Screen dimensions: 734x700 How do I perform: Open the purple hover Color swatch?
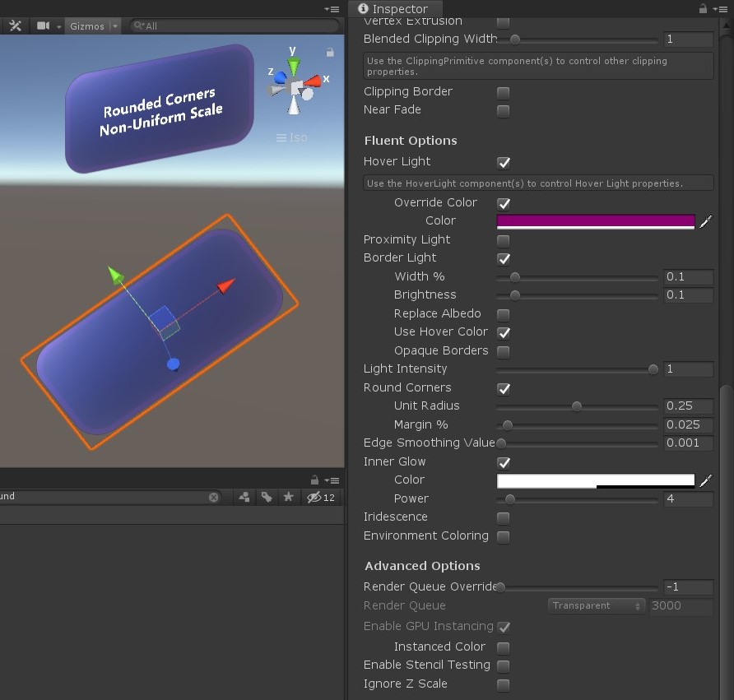coord(596,222)
